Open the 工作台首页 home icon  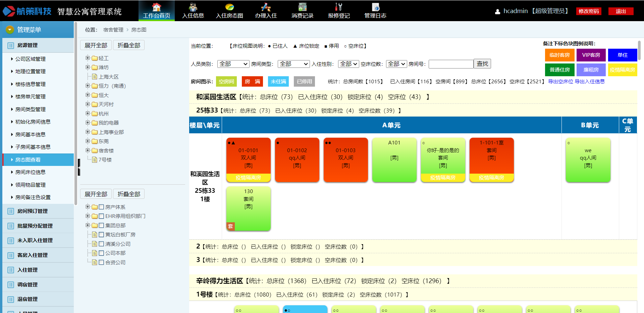click(156, 7)
